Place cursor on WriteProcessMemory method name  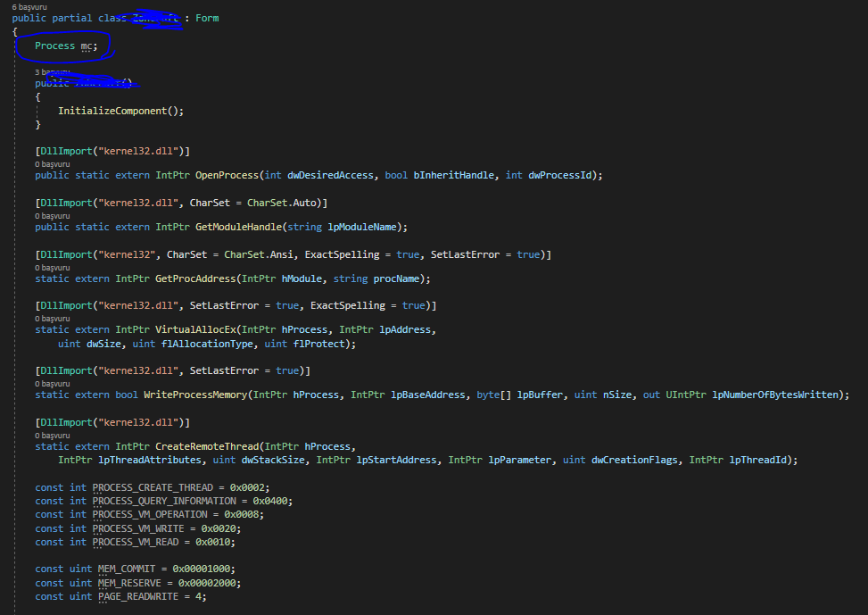point(195,395)
